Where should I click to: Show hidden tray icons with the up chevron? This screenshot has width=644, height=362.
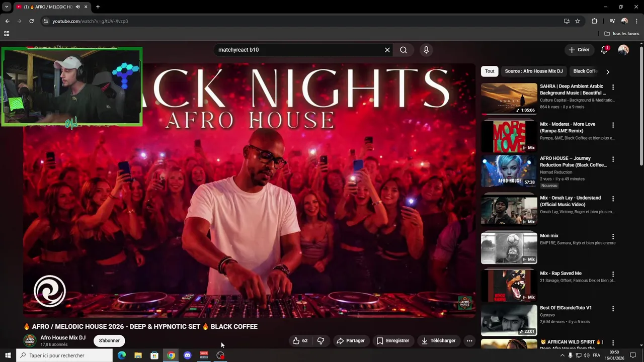(562, 355)
